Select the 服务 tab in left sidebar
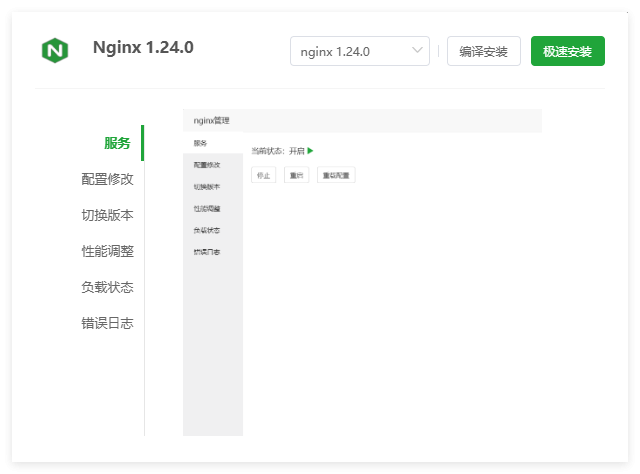This screenshot has height=474, width=640. (x=117, y=143)
